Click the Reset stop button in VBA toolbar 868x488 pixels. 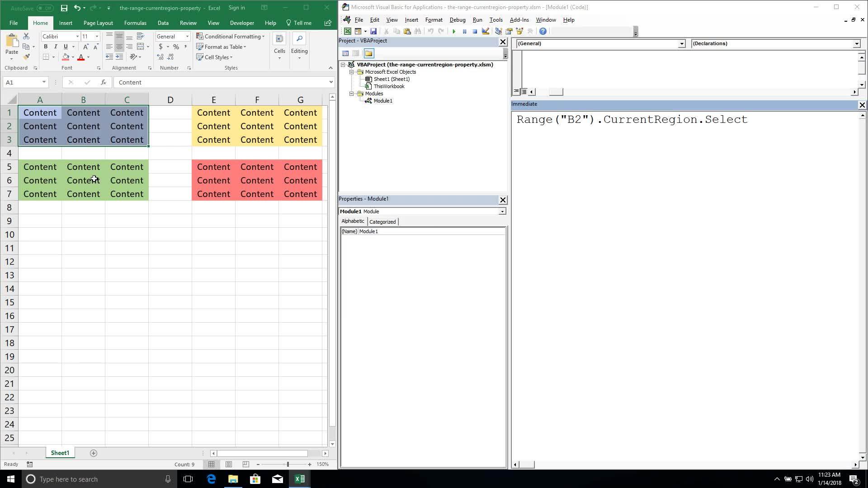[x=475, y=31]
